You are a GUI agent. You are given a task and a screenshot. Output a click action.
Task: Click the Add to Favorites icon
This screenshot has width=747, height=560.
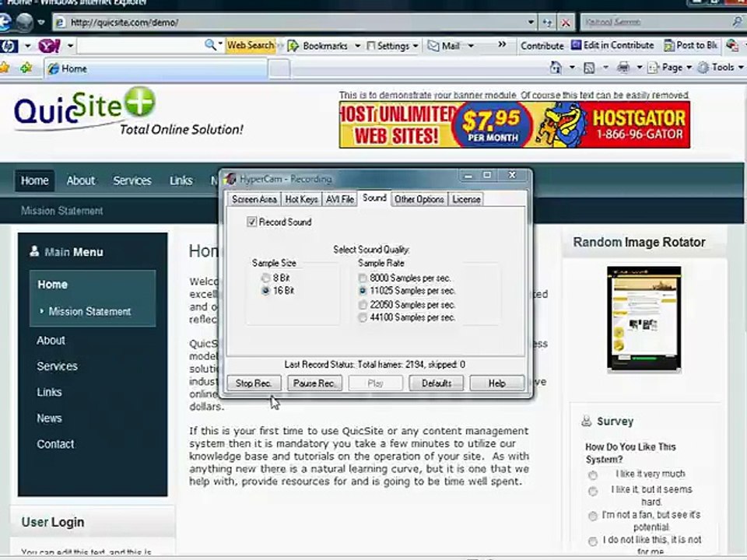pos(26,68)
